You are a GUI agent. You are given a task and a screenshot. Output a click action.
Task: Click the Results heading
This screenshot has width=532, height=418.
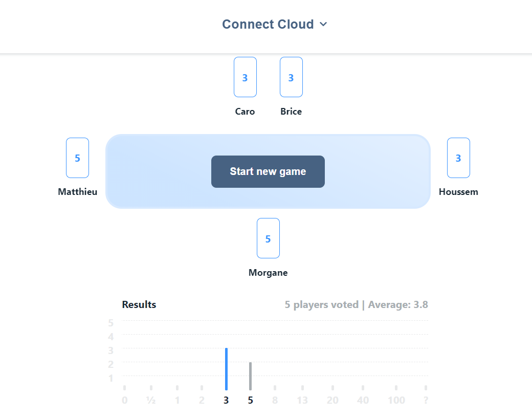tap(139, 304)
